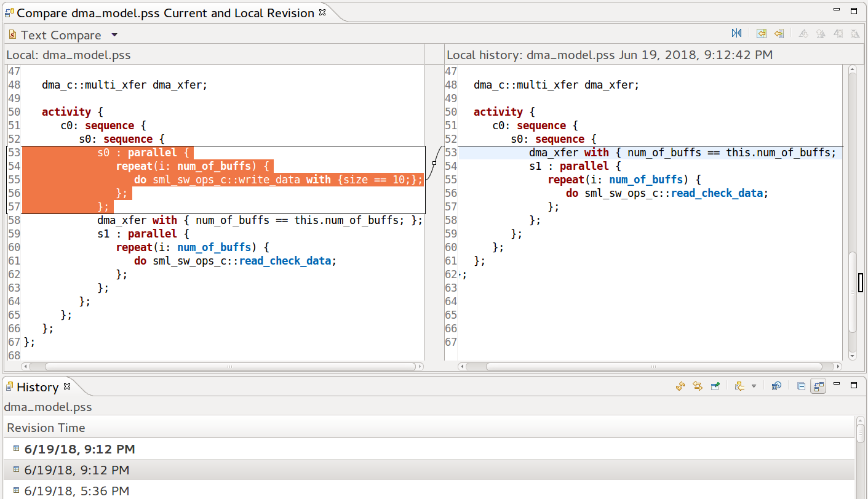Click Swap Left and Right View icon
The width and height of the screenshot is (868, 499).
(736, 34)
